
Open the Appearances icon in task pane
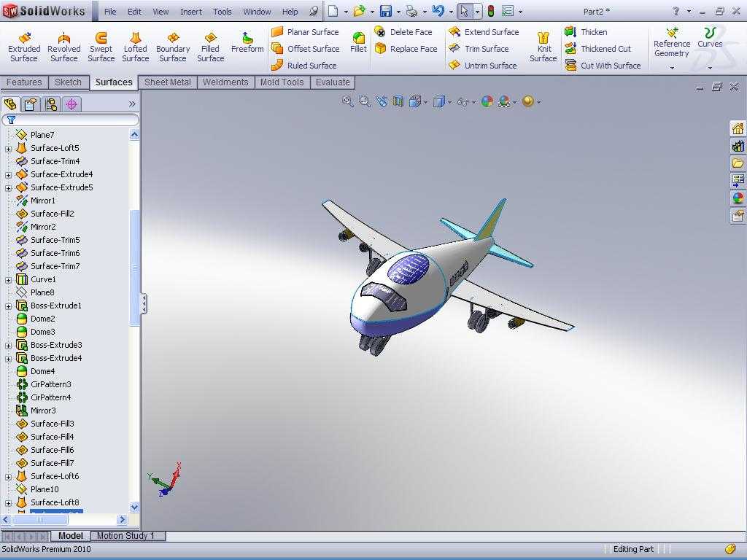pos(738,198)
